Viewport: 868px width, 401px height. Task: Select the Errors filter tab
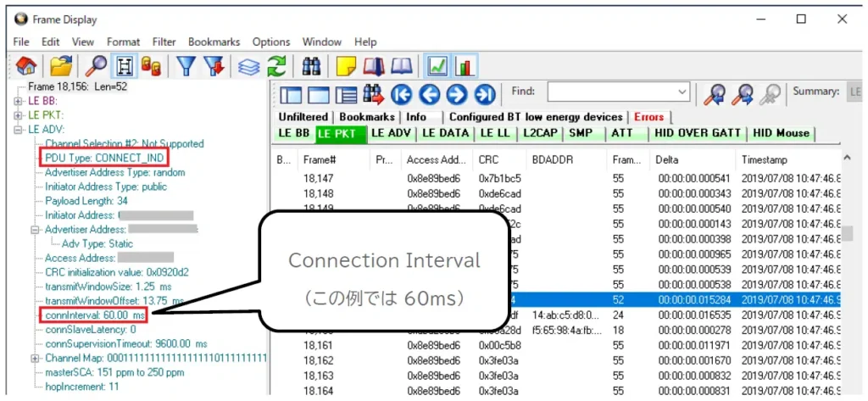[x=649, y=117]
